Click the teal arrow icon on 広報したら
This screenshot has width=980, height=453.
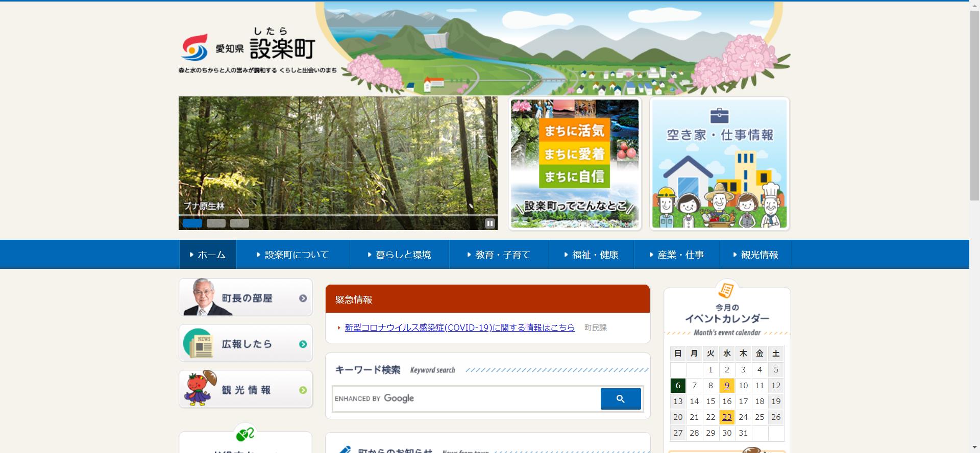pyautogui.click(x=303, y=344)
